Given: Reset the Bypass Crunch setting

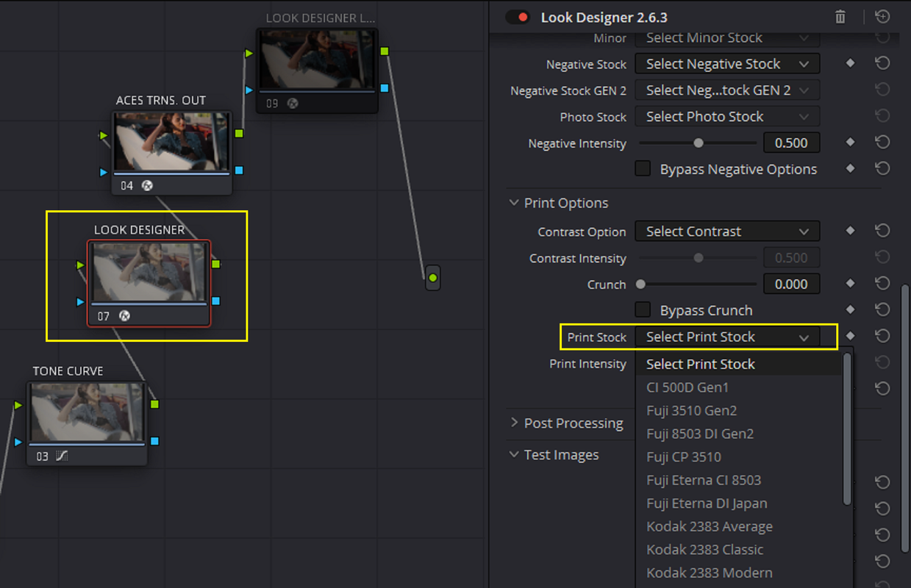Looking at the screenshot, I should 882,309.
